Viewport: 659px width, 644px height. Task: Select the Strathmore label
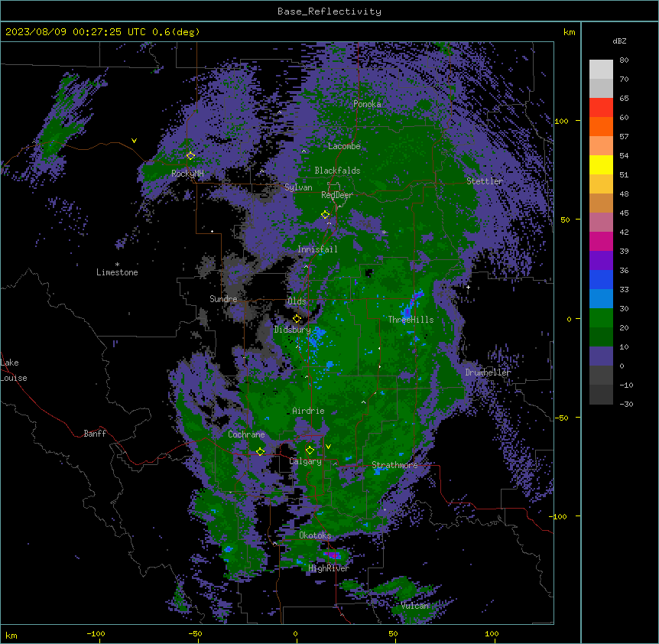click(394, 465)
